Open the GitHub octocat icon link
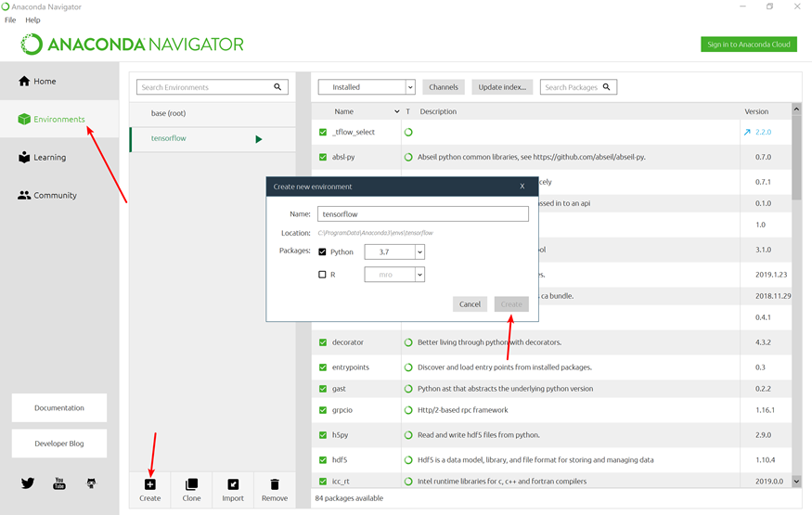812x515 pixels. tap(91, 483)
